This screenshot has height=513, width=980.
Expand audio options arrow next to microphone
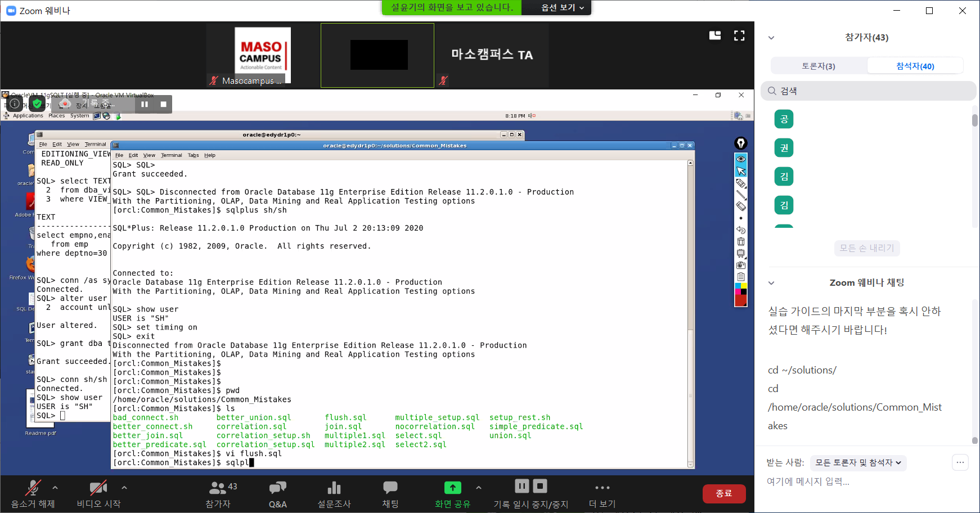coord(55,488)
